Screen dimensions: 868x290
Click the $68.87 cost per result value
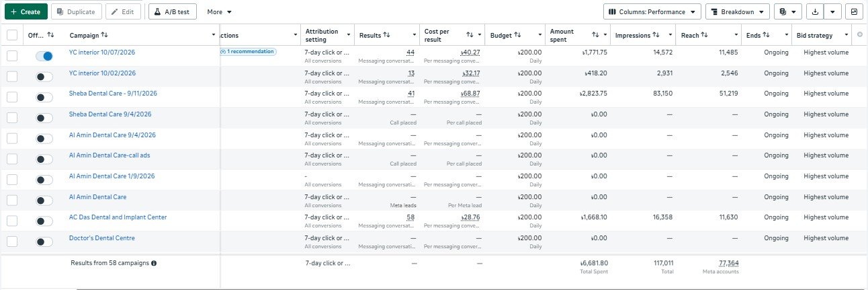point(470,94)
